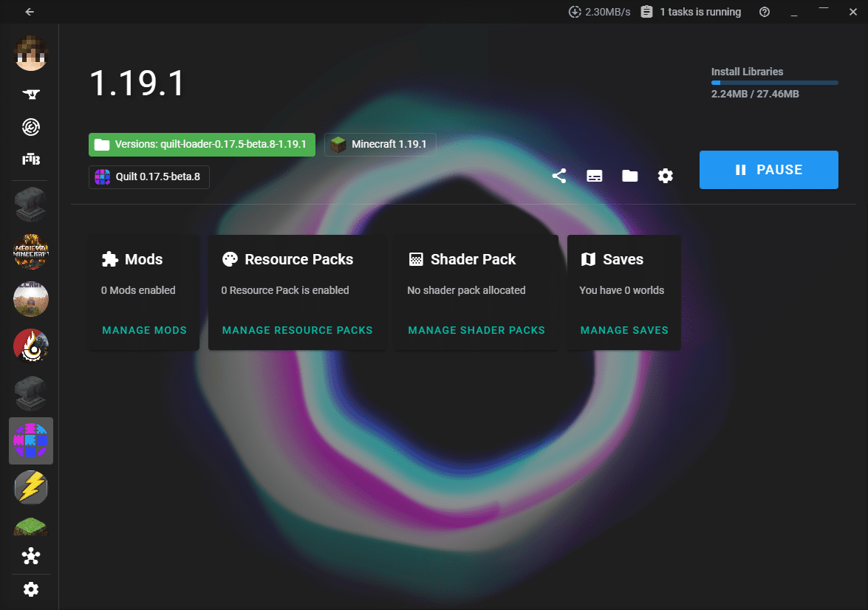Click MANAGE SHADER PACKS link
Viewport: 868px width, 610px height.
476,330
